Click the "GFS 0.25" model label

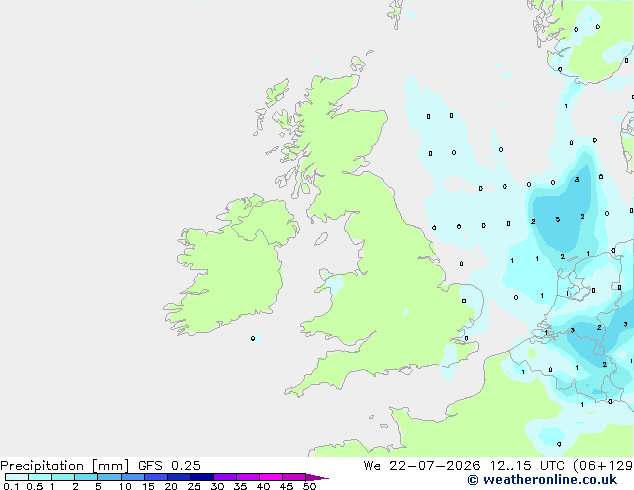pyautogui.click(x=169, y=466)
